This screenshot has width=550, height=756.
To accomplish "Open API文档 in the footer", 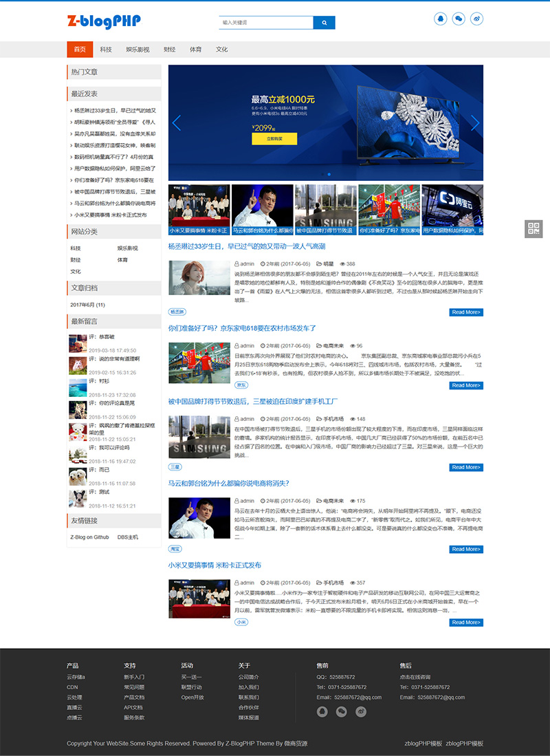I will tap(133, 707).
